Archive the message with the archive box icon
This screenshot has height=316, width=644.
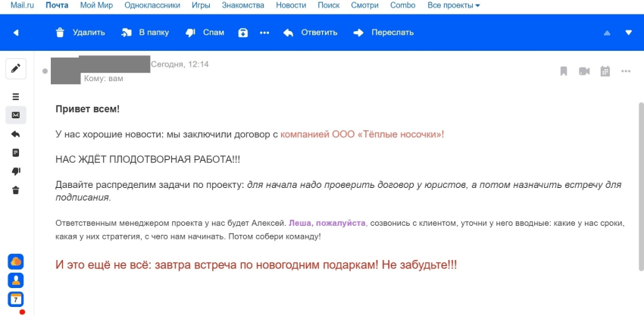243,33
